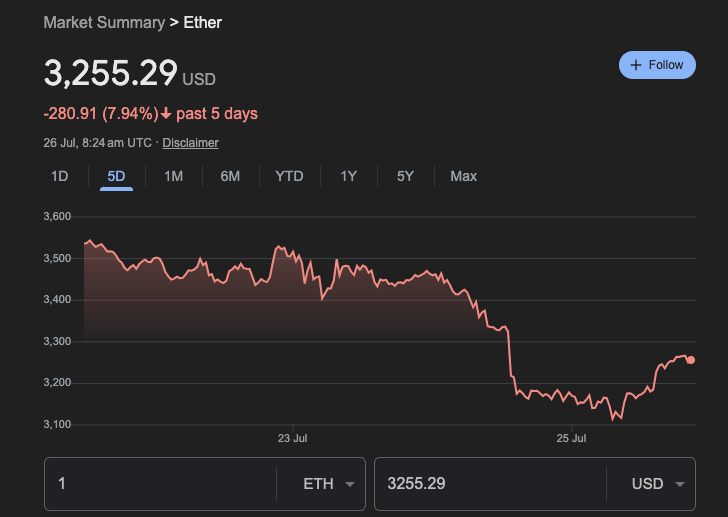Click the plus icon on Follow button
728x517 pixels.
coord(635,65)
